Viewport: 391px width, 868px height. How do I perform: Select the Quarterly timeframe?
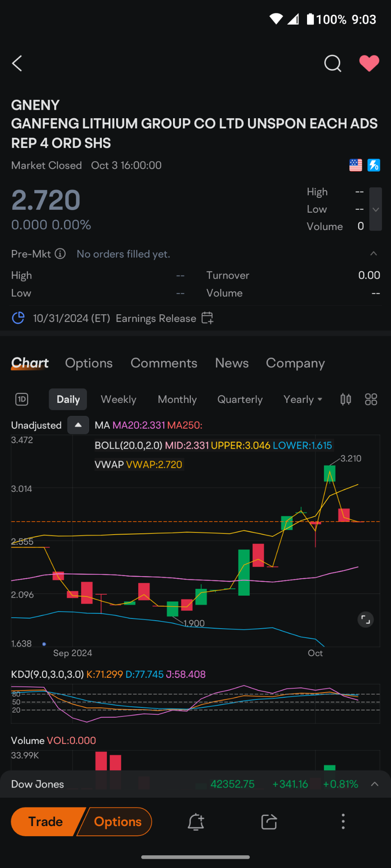tap(240, 399)
